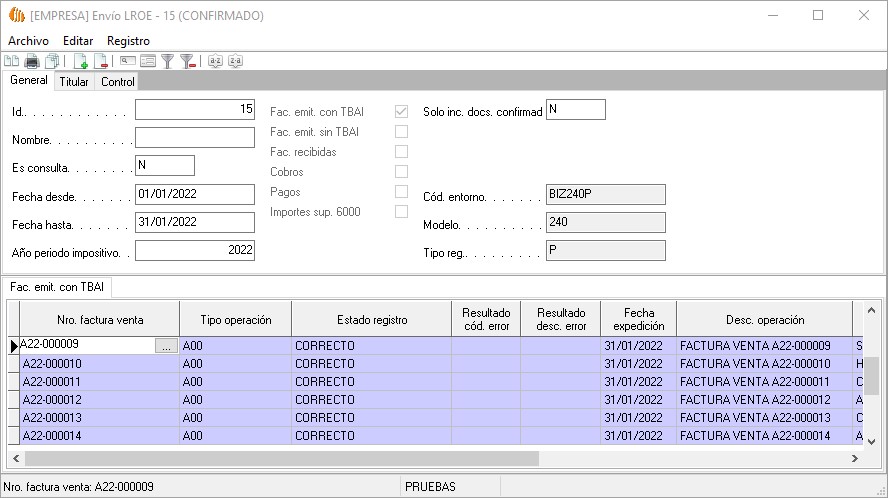Click the Estado registro column header
The width and height of the screenshot is (888, 498).
pos(371,320)
